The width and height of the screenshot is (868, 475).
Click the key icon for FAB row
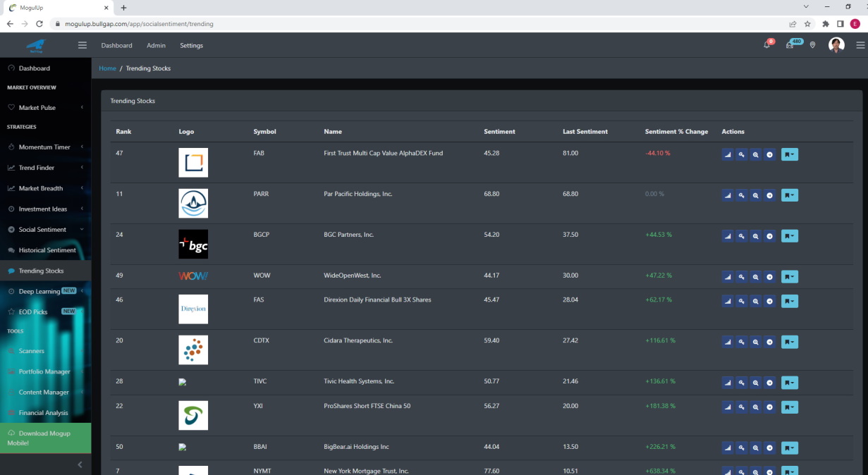point(742,154)
